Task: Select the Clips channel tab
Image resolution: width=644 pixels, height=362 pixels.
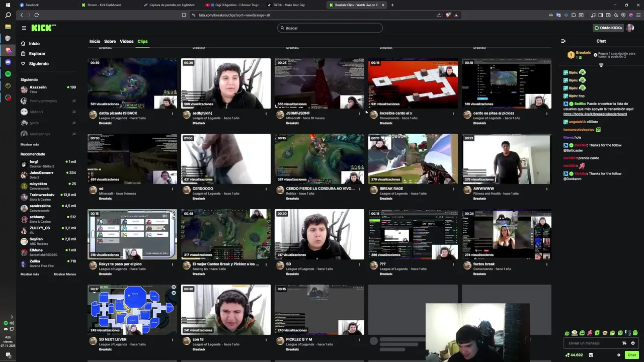Action: (142, 41)
